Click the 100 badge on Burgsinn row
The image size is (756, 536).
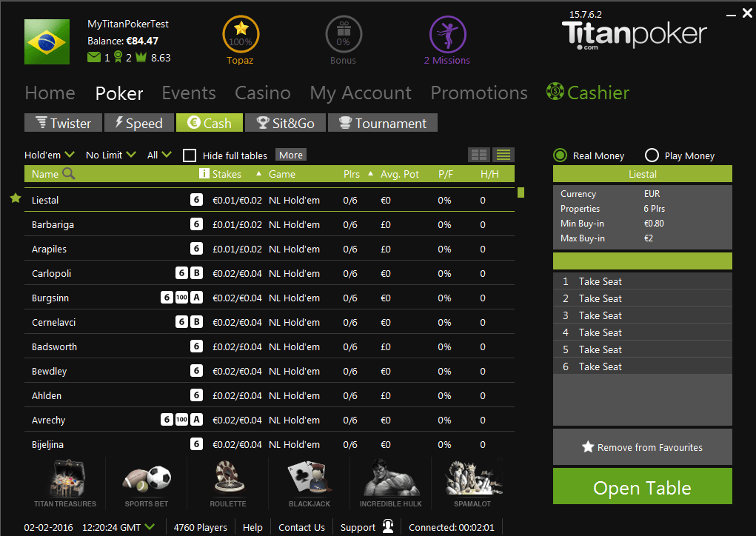(181, 298)
